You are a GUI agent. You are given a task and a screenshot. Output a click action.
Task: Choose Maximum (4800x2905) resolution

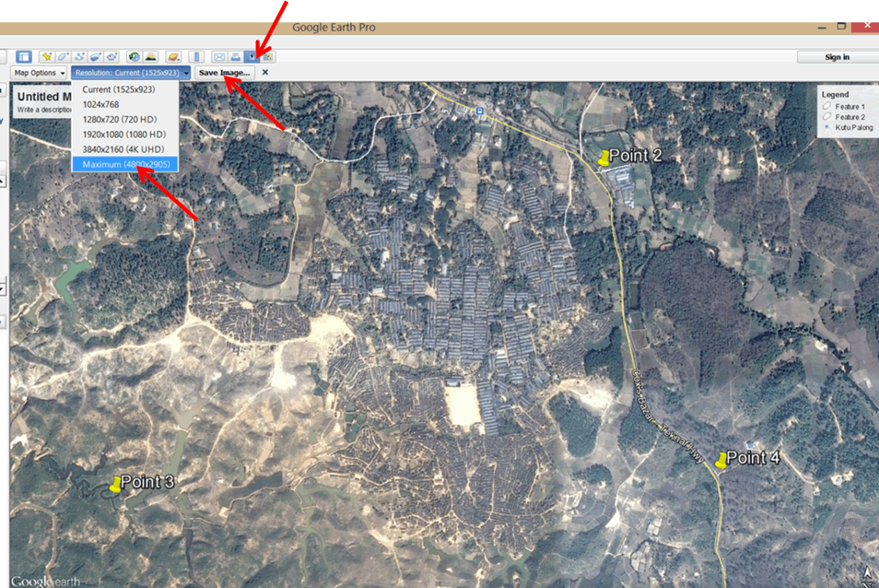[125, 164]
